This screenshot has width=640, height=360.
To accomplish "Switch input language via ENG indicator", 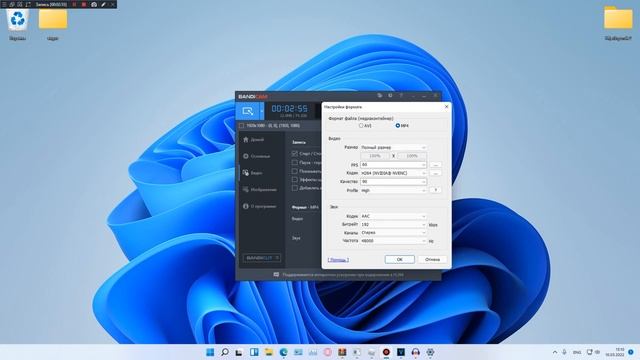I will click(x=577, y=352).
